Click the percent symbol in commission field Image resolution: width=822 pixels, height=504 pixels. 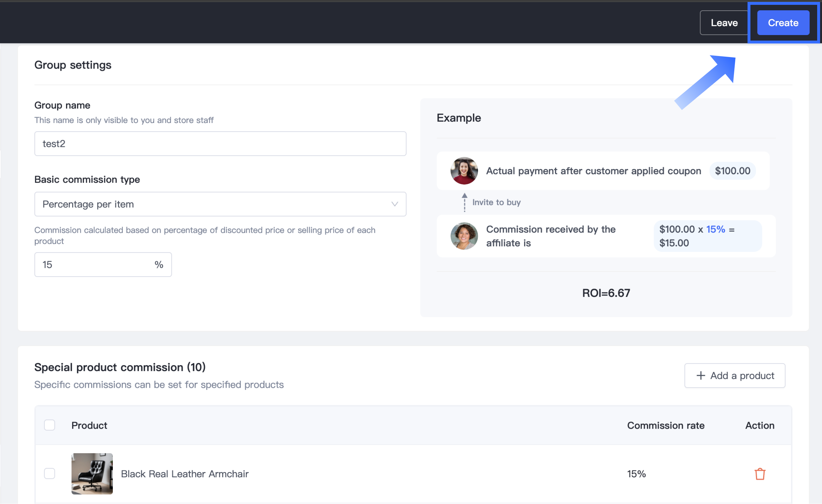click(x=159, y=265)
